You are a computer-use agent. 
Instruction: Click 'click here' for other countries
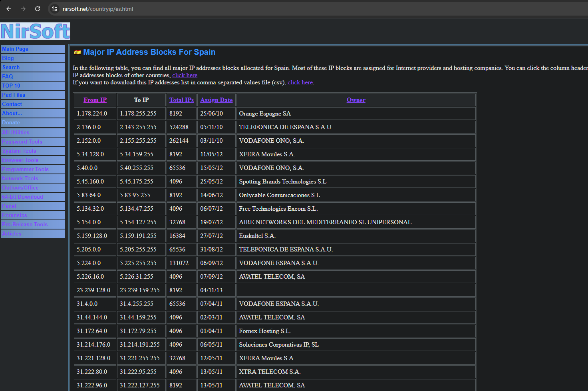(185, 75)
